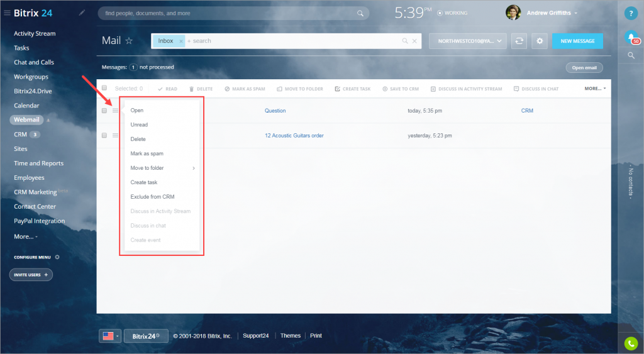Screen dimensions: 644x354
Task: Expand the More toolbar dropdown
Action: tap(595, 88)
